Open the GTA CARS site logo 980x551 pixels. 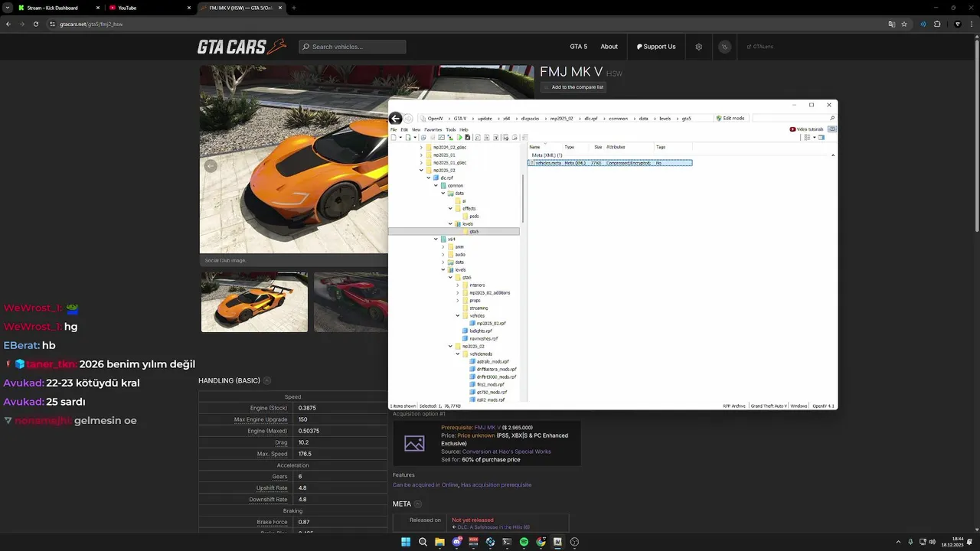click(242, 47)
